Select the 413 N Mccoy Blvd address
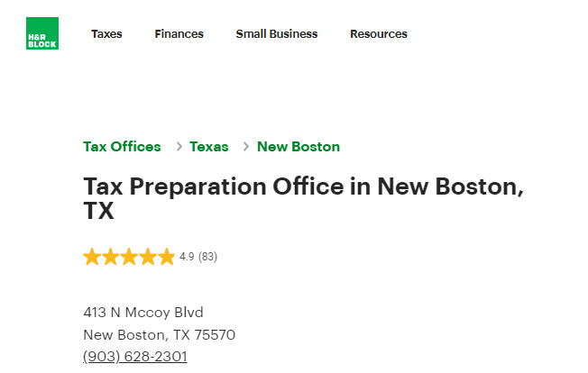 [x=143, y=313]
